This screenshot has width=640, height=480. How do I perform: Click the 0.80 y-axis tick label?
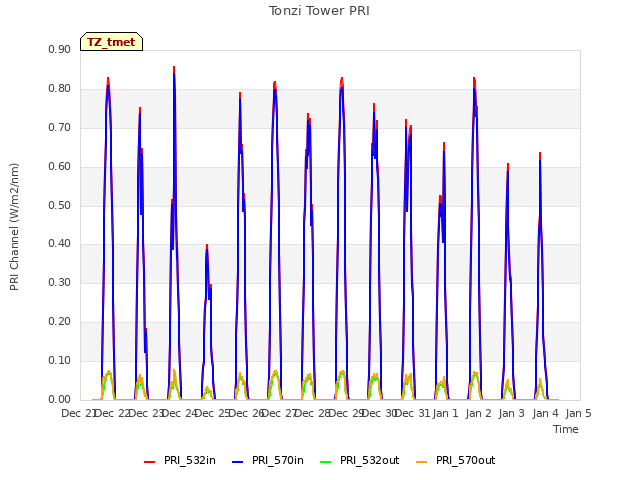click(60, 89)
